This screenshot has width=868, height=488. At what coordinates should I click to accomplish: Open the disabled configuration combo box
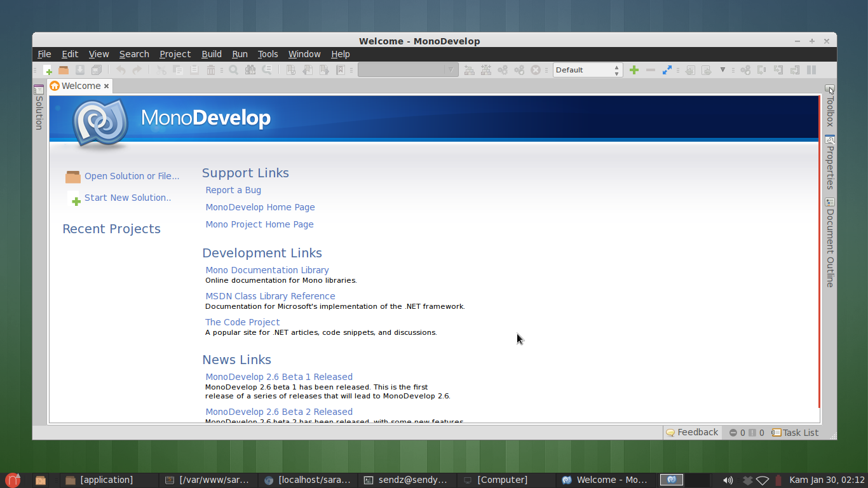[408, 70]
